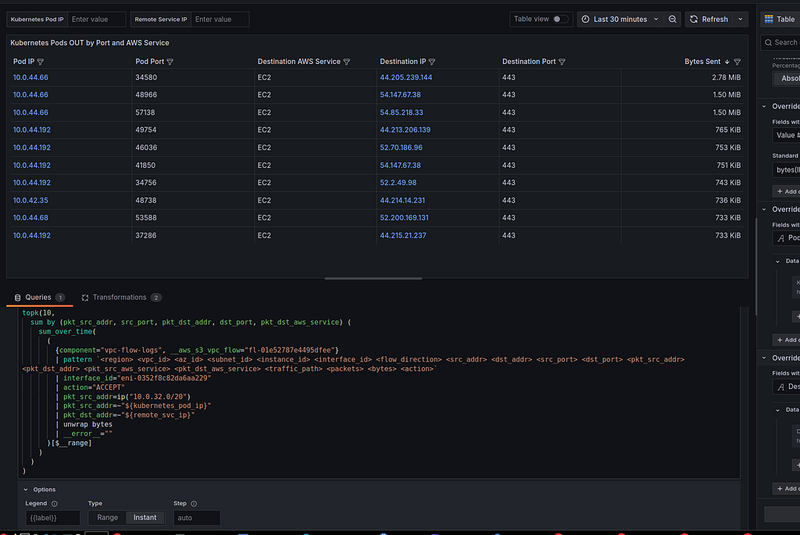Click Bytes Sent value 2.78 MiB
The width and height of the screenshot is (800, 535).
point(726,78)
